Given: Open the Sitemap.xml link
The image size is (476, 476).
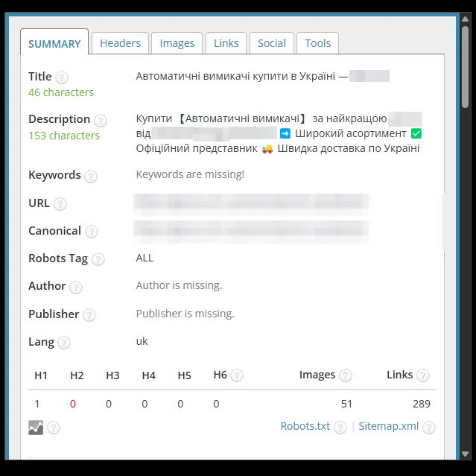Looking at the screenshot, I should (389, 426).
